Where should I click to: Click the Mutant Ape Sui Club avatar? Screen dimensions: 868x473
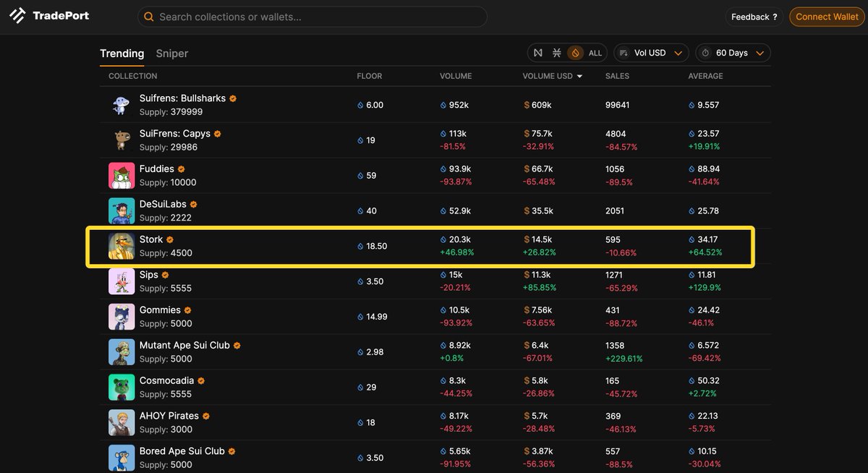(x=122, y=352)
